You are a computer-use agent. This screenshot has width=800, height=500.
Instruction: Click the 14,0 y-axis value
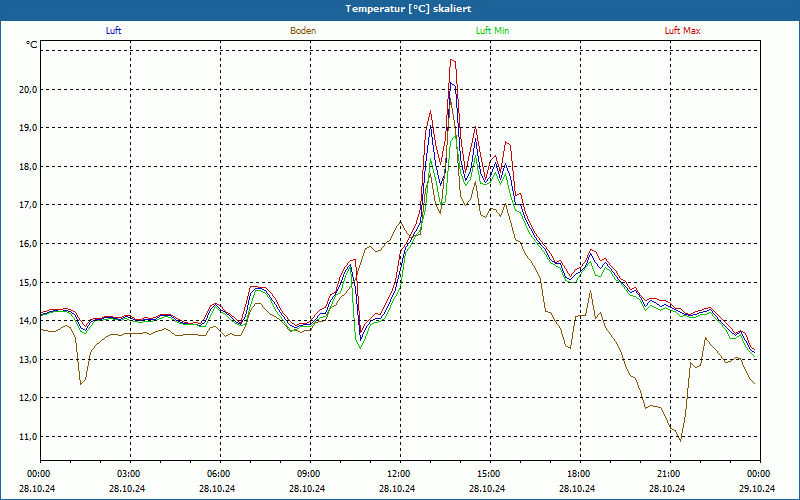point(29,320)
